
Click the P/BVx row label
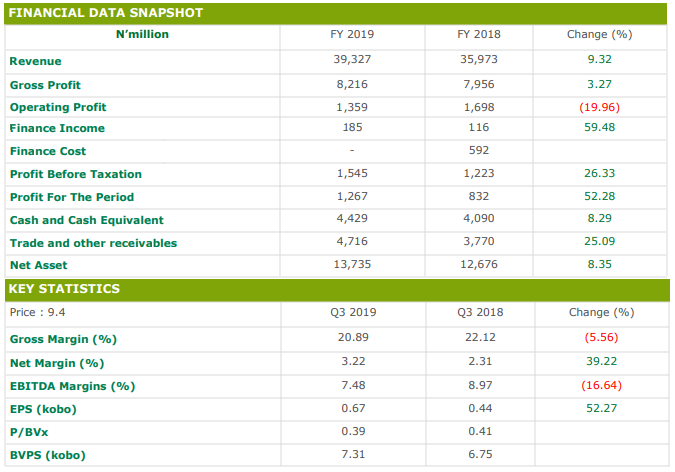click(29, 432)
